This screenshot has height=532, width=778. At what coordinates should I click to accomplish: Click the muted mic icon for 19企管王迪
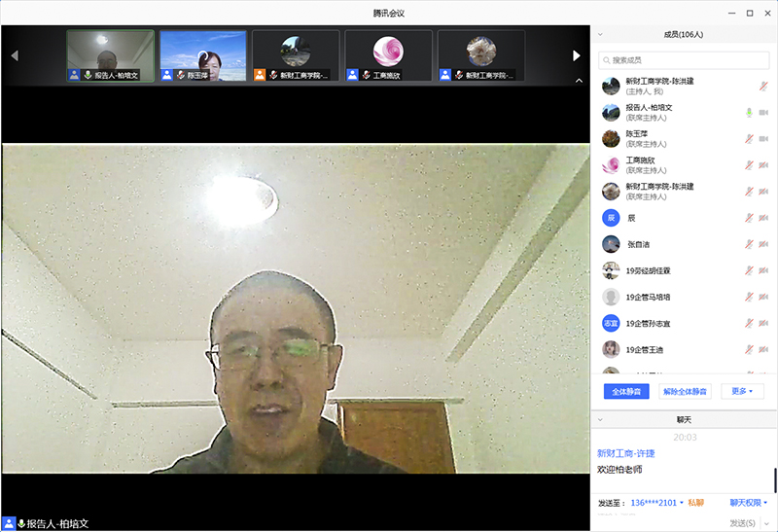(x=749, y=349)
